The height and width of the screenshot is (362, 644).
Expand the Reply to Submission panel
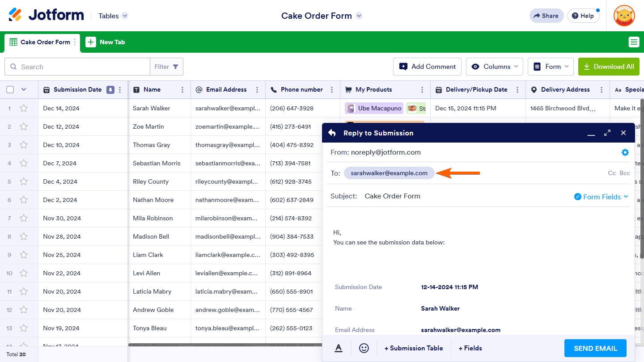click(607, 133)
